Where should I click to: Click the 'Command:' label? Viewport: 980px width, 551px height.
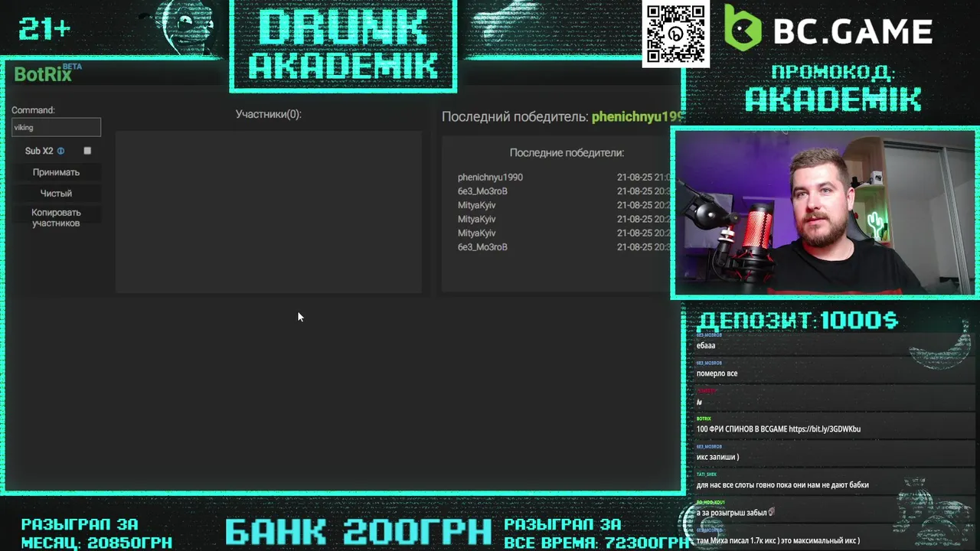[x=33, y=110]
